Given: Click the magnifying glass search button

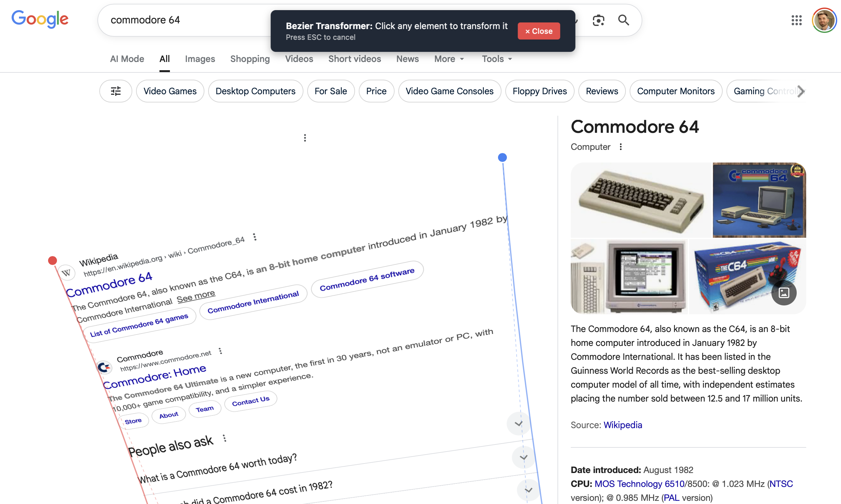Looking at the screenshot, I should [623, 20].
